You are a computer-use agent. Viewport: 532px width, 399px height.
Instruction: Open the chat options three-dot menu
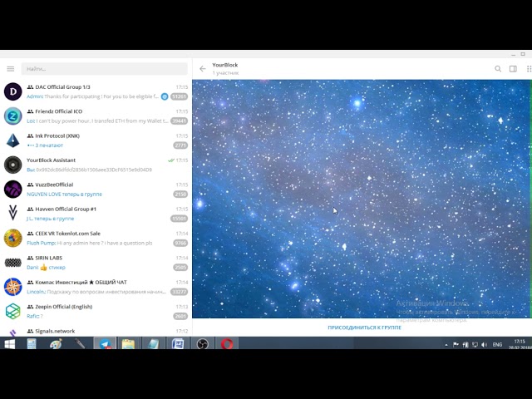tap(529, 69)
